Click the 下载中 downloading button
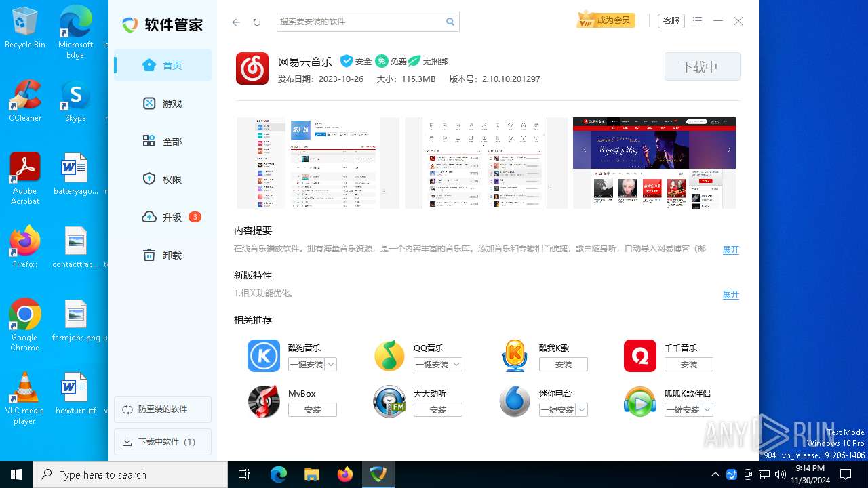This screenshot has height=488, width=868. [x=702, y=67]
